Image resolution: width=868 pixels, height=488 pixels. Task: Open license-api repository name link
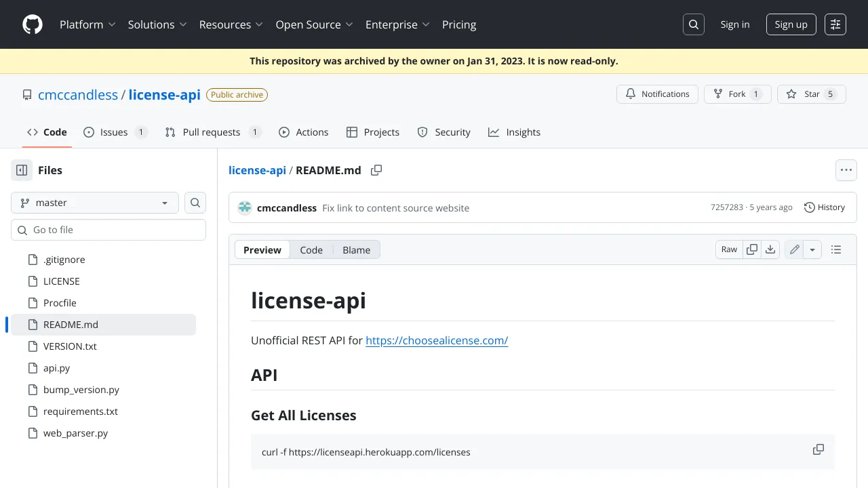tap(165, 95)
